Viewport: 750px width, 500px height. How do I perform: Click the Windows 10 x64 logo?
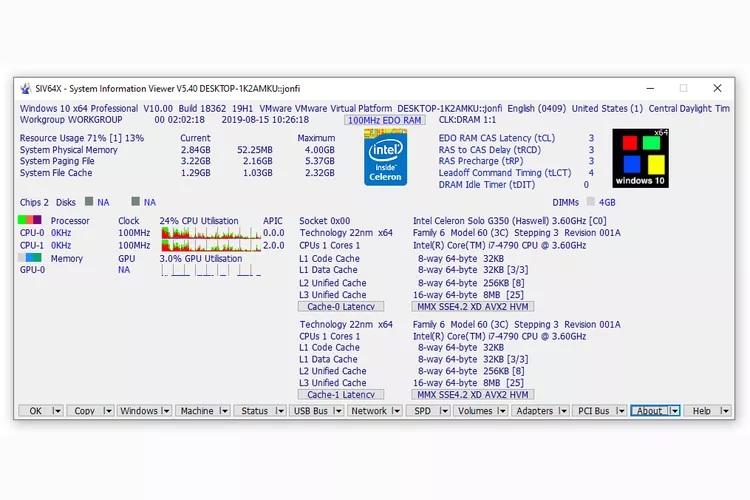(x=640, y=158)
